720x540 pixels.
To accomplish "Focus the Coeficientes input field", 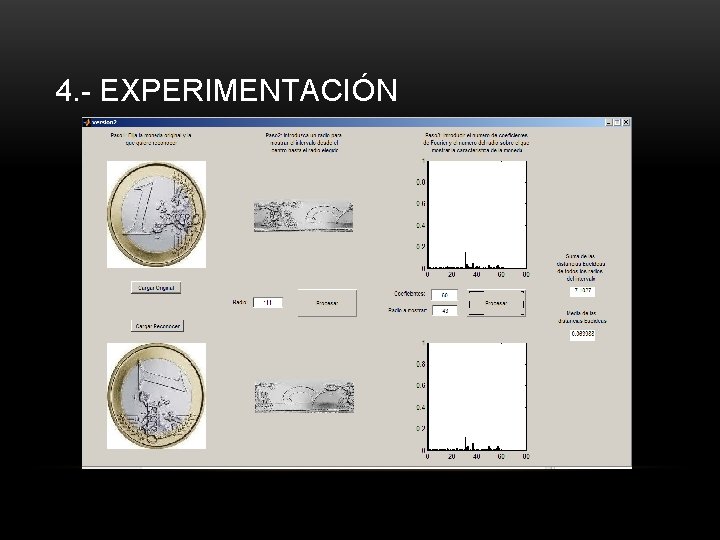I will click(444, 295).
